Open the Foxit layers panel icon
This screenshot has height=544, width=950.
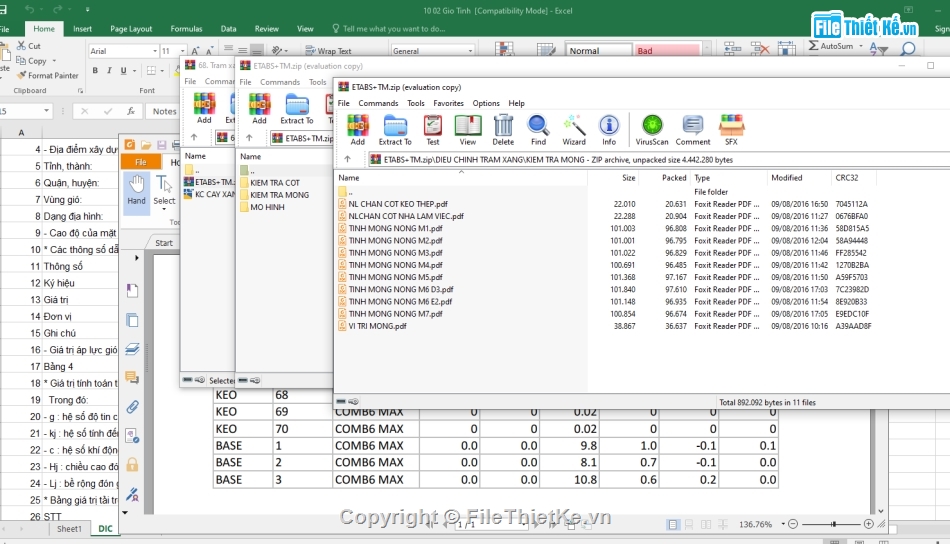click(x=133, y=349)
